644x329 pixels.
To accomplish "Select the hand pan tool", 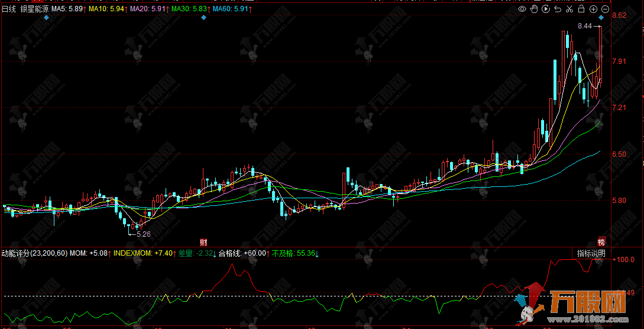I will (x=534, y=9).
